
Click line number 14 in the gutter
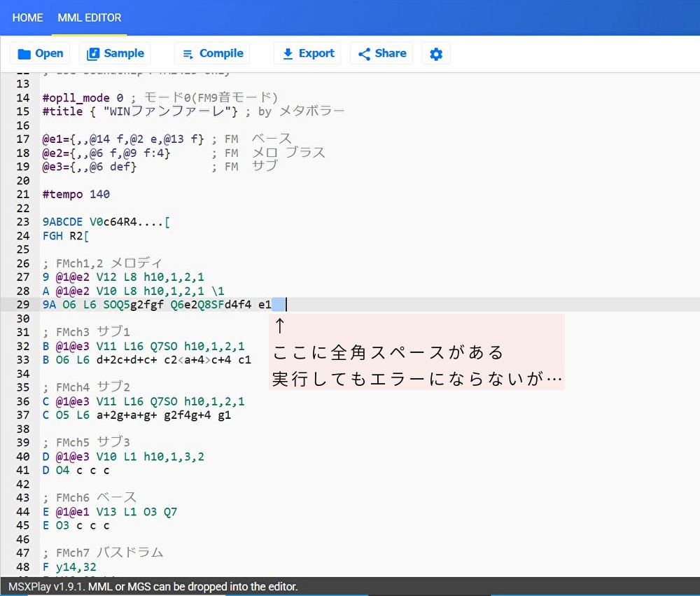point(23,98)
